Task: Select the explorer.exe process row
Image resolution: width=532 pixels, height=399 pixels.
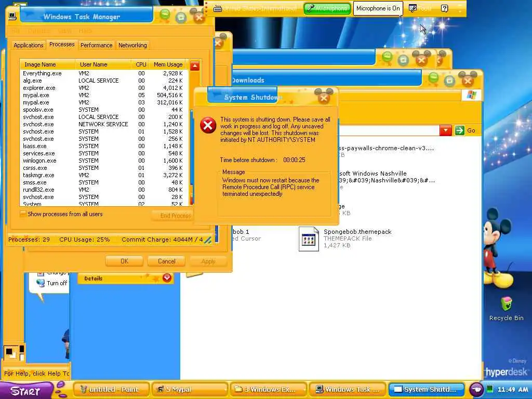Action: (x=103, y=88)
